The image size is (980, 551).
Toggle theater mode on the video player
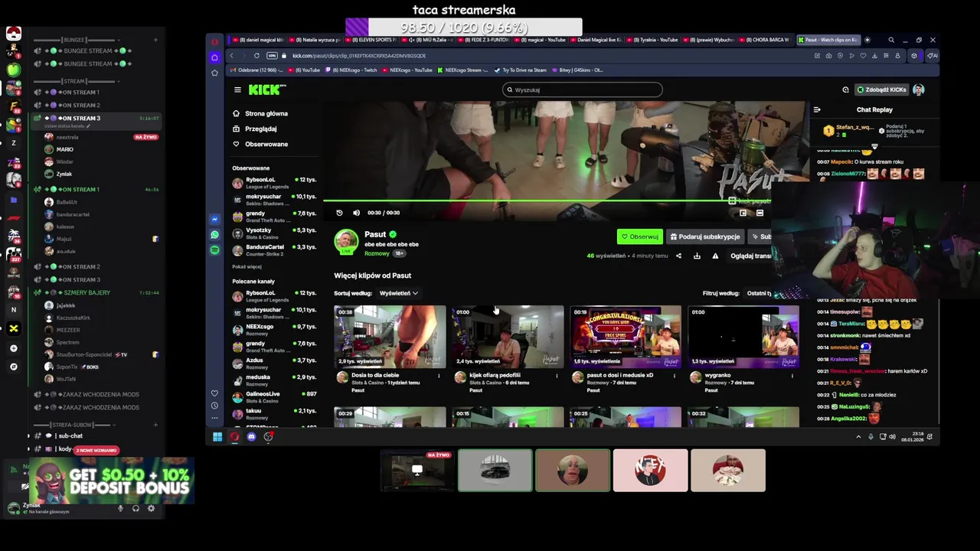[x=759, y=213]
